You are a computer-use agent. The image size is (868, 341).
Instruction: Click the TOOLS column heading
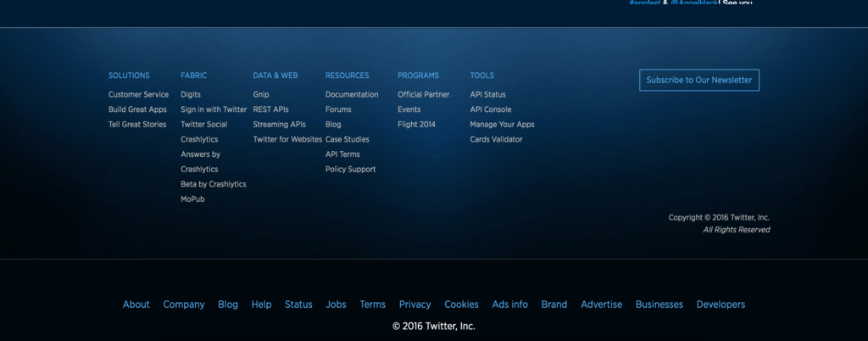[x=482, y=75]
